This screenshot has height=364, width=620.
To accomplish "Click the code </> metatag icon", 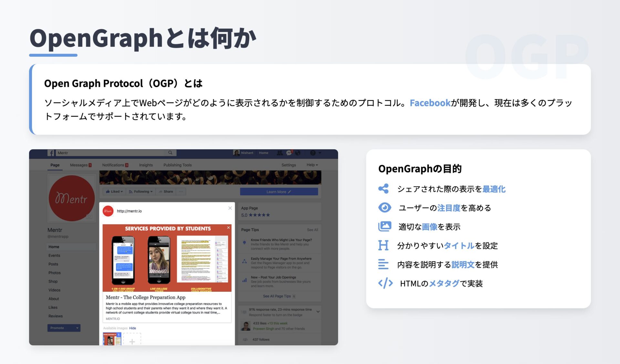I will [x=385, y=284].
